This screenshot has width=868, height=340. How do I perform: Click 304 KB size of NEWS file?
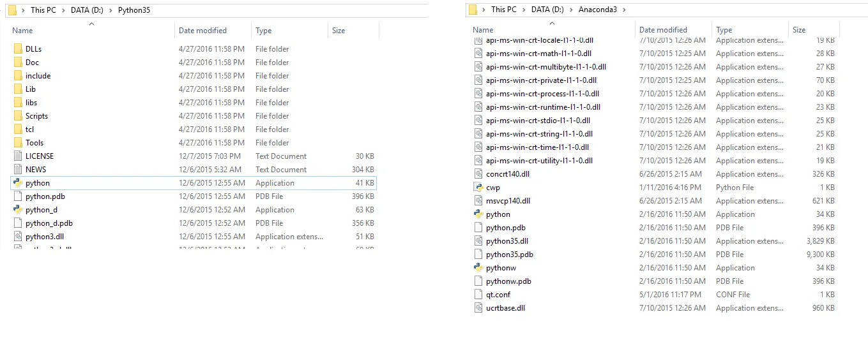[x=363, y=170]
